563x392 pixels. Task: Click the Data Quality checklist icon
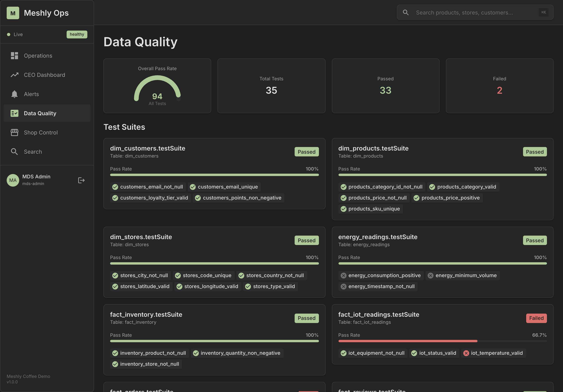click(x=14, y=113)
